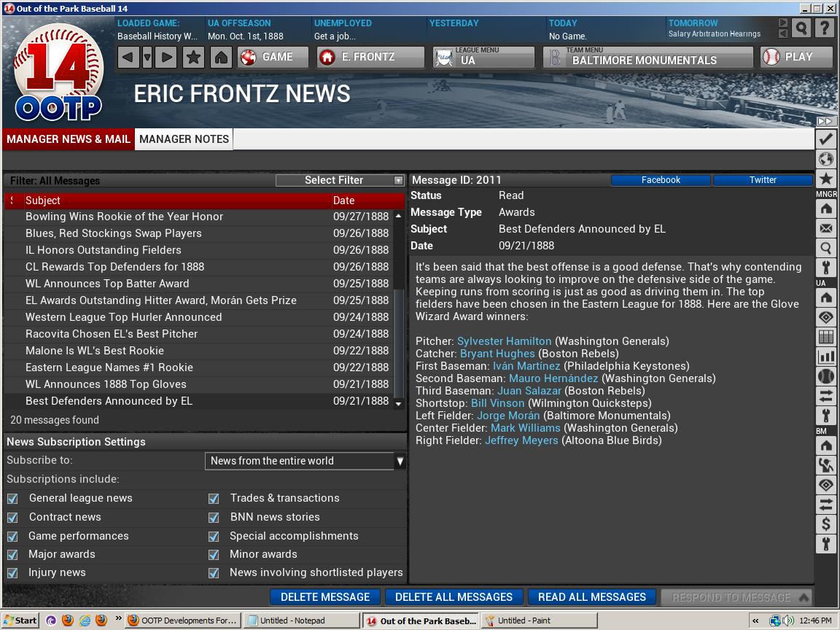Image resolution: width=840 pixels, height=630 pixels.
Task: Open the Select Filter dropdown
Action: (x=340, y=180)
